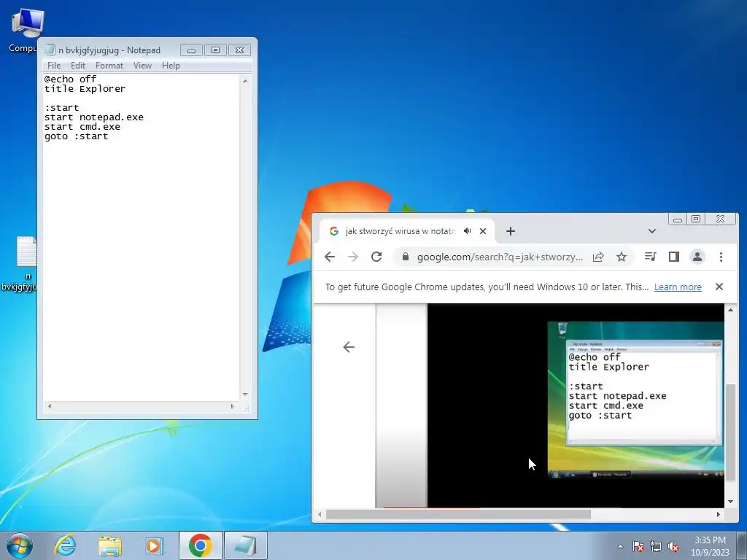This screenshot has height=560, width=747.
Task: Dismiss the Chrome update infobar
Action: pos(719,287)
